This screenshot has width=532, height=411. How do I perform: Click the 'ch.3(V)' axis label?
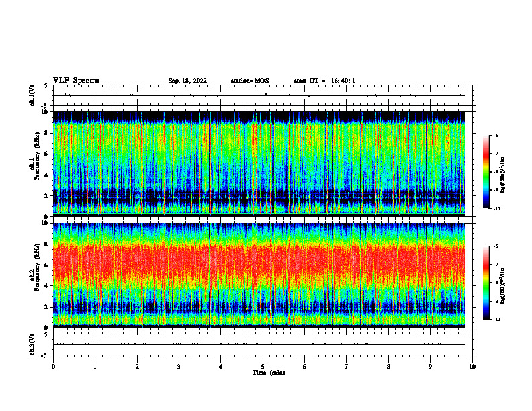coord(32,345)
